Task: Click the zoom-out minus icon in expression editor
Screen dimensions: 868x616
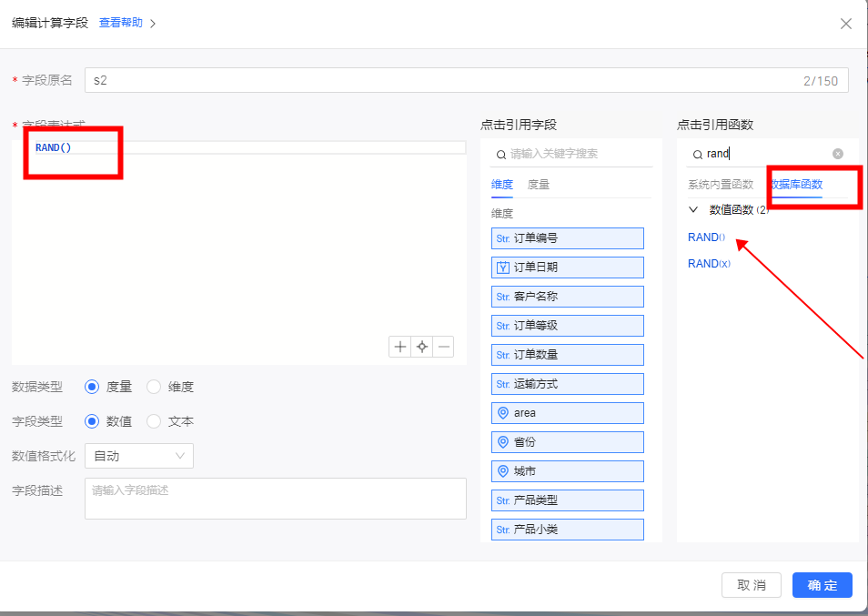Action: tap(443, 347)
